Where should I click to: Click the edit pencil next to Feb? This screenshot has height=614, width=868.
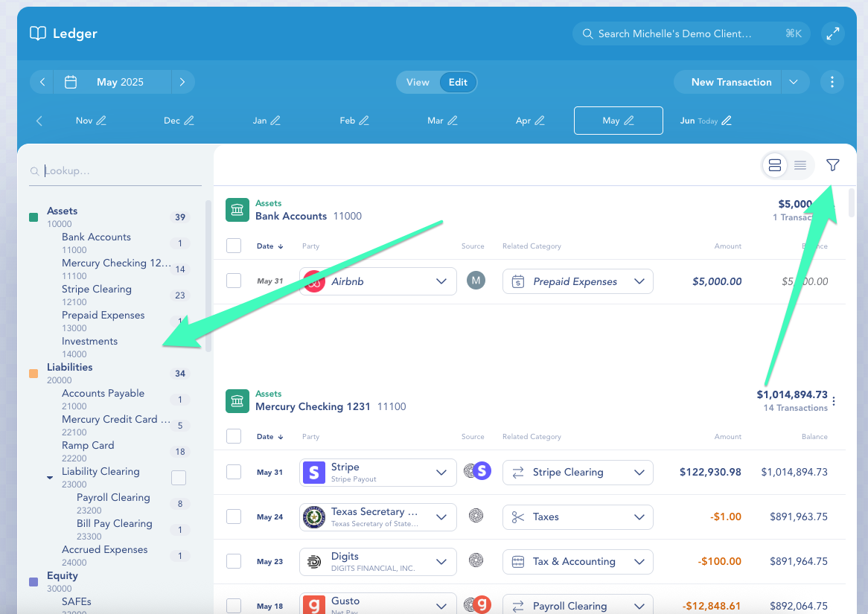coord(364,120)
